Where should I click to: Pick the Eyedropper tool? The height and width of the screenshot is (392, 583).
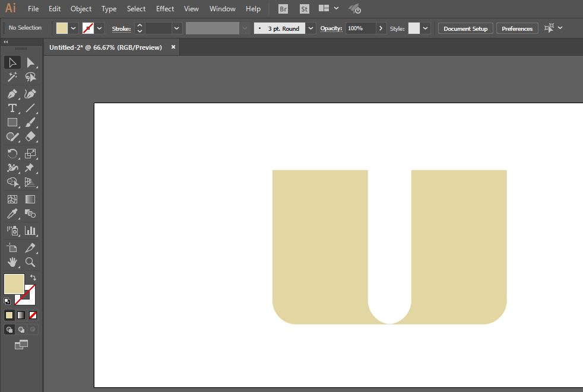pyautogui.click(x=12, y=213)
